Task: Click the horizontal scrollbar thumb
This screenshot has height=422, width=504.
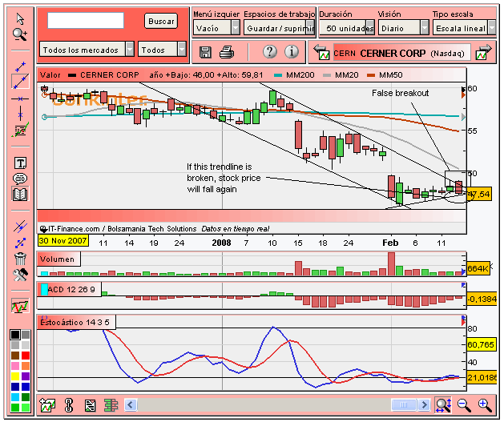Action: tap(404, 404)
